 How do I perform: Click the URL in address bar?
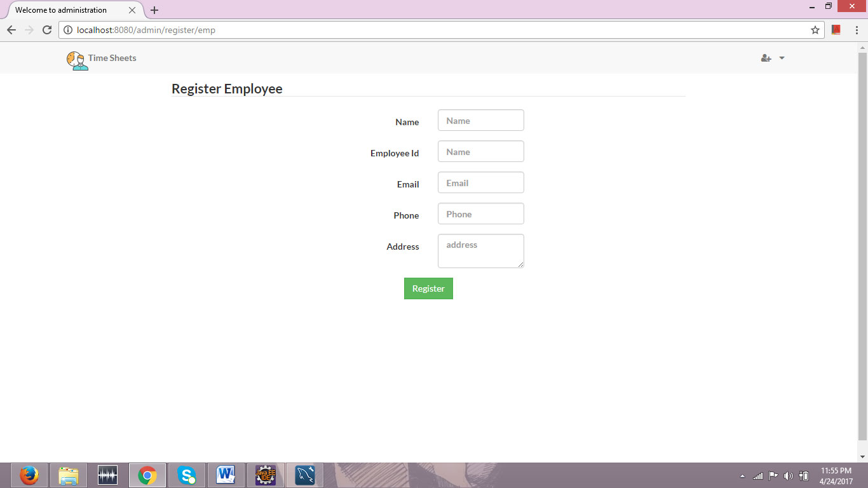click(146, 30)
